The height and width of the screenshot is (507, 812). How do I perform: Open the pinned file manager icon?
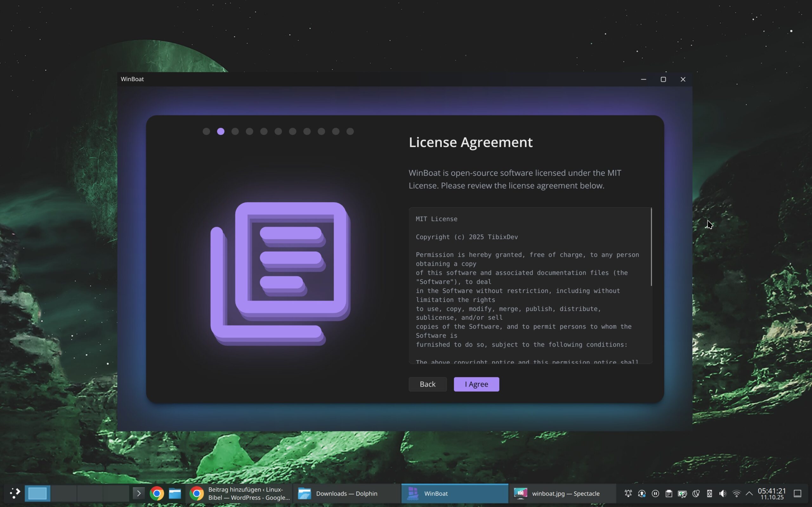tap(175, 493)
